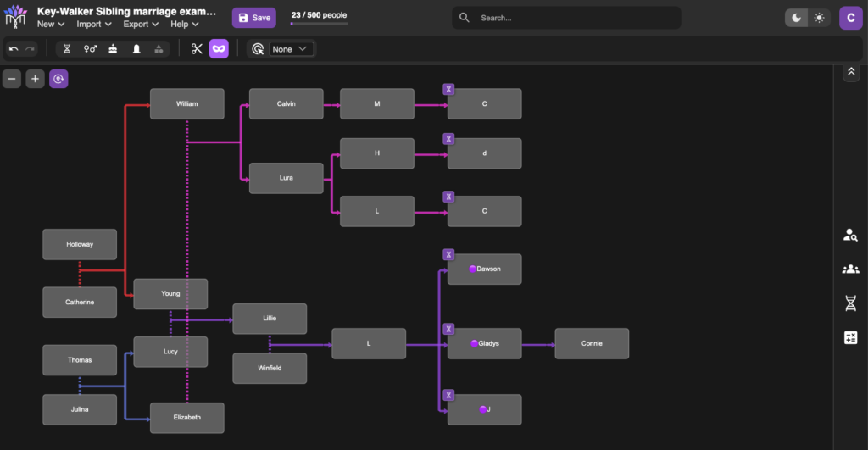This screenshot has height=450, width=868.
Task: Open the user account avatar C
Action: point(851,18)
